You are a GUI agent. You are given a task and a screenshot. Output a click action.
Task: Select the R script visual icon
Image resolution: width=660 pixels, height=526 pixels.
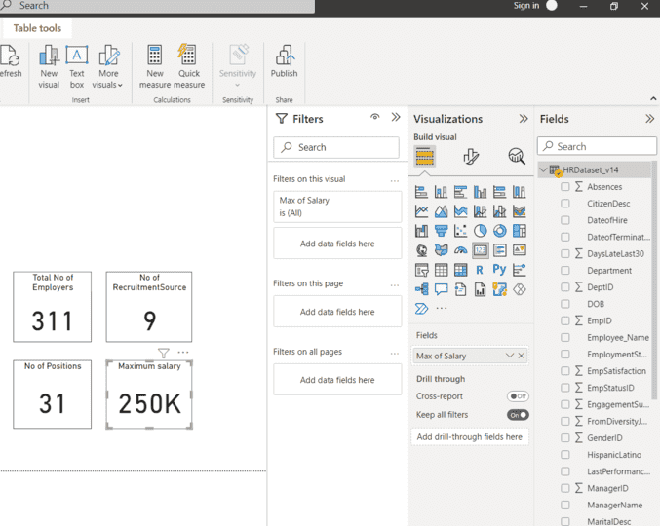point(480,270)
